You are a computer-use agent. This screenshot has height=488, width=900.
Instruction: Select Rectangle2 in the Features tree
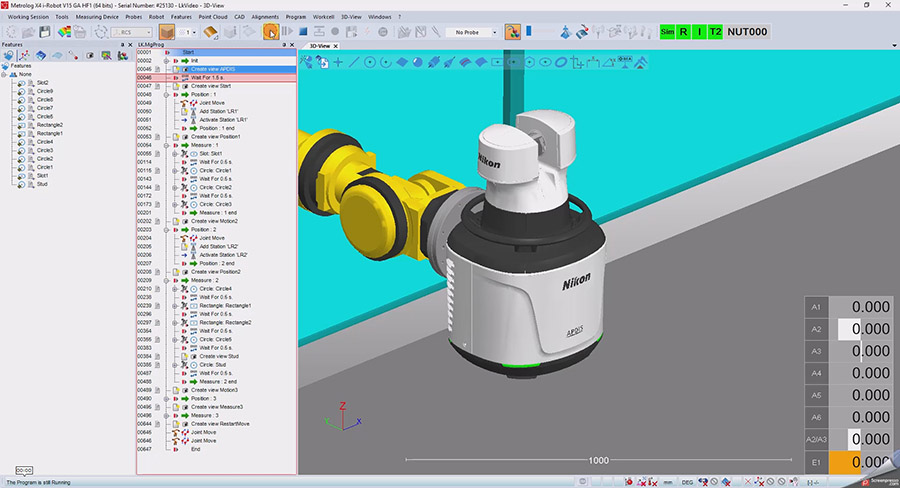(x=49, y=125)
